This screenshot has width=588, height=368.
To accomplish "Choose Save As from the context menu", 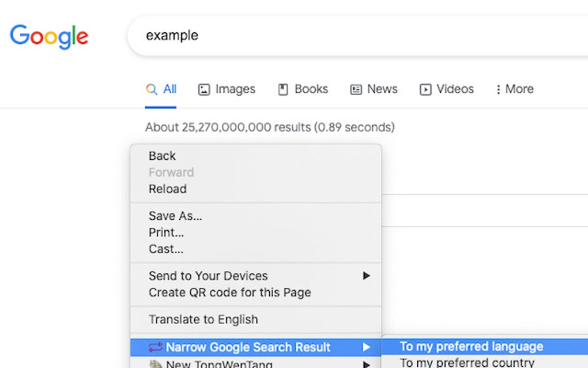I will [176, 216].
